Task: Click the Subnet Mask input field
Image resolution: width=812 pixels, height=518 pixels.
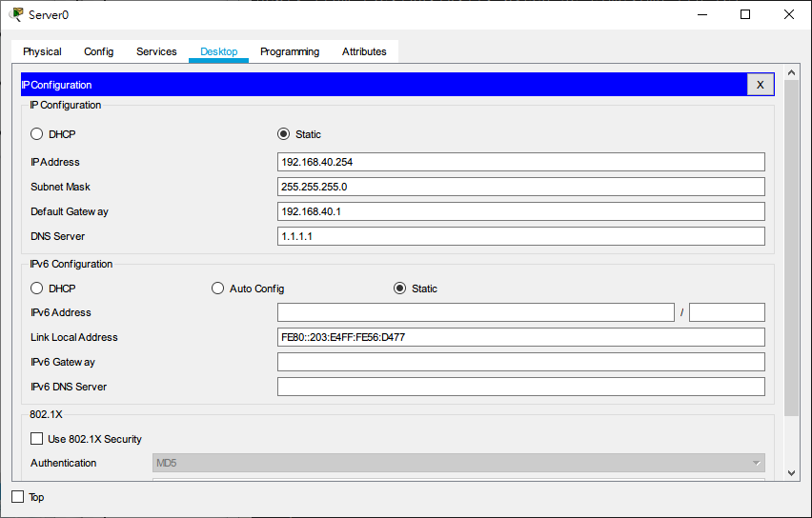Action: [x=520, y=187]
